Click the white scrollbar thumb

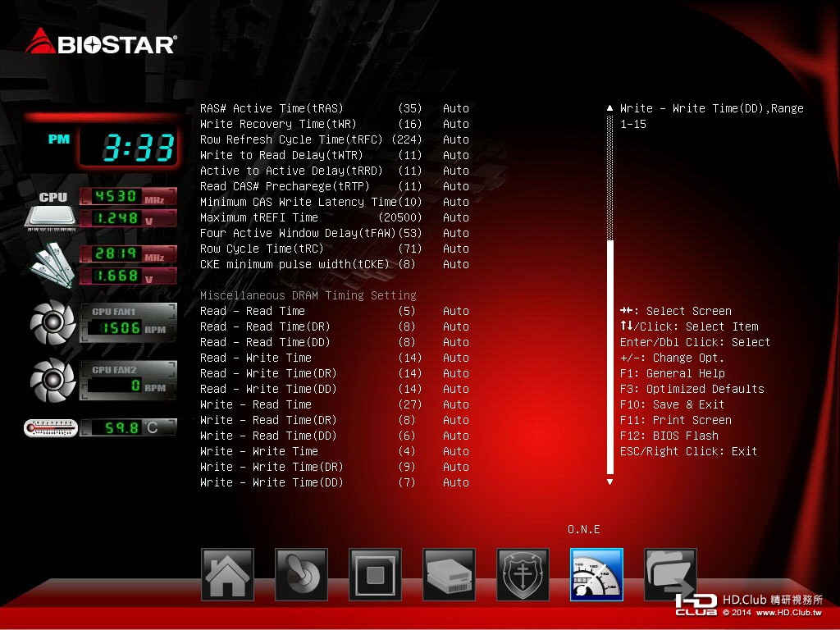click(609, 358)
